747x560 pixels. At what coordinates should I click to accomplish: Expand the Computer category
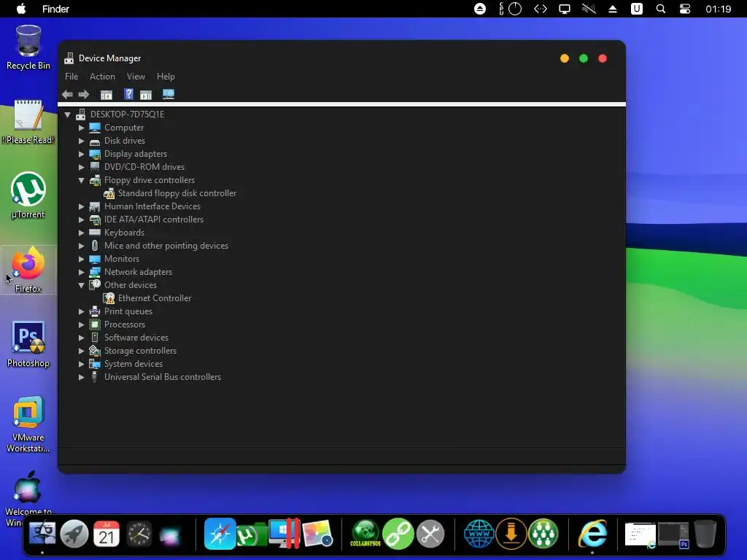(82, 128)
